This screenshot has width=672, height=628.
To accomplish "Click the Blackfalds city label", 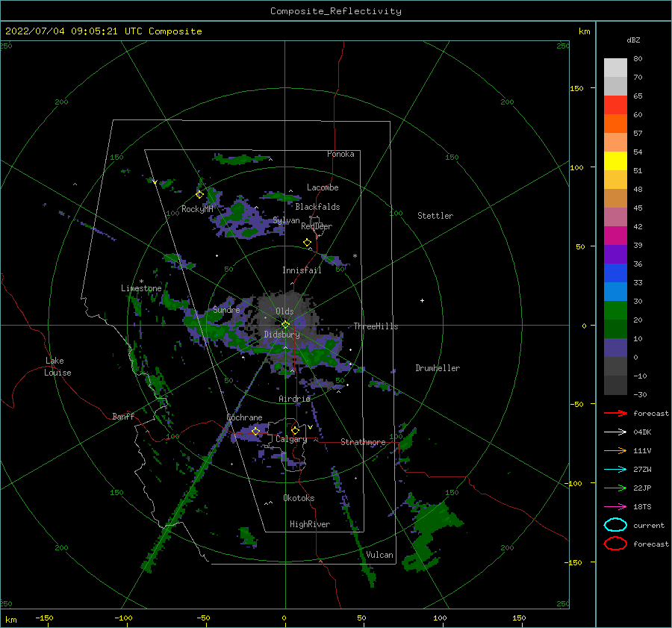I will [x=317, y=207].
